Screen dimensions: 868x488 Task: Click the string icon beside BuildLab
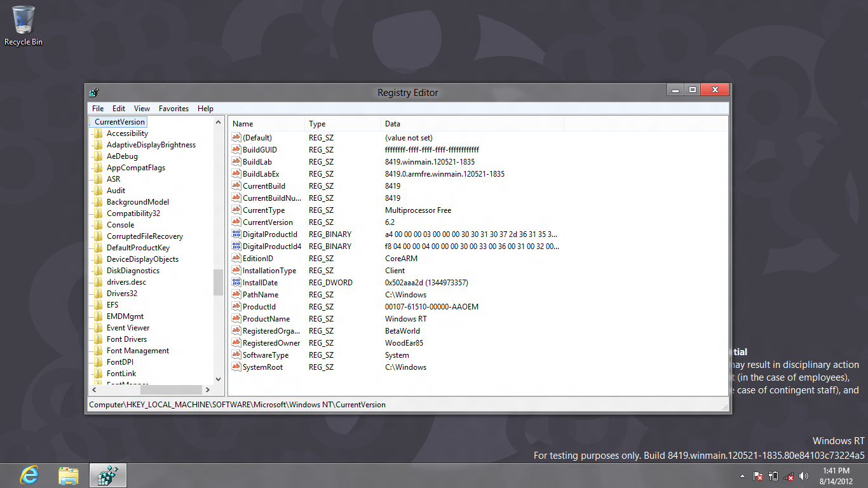tap(236, 161)
